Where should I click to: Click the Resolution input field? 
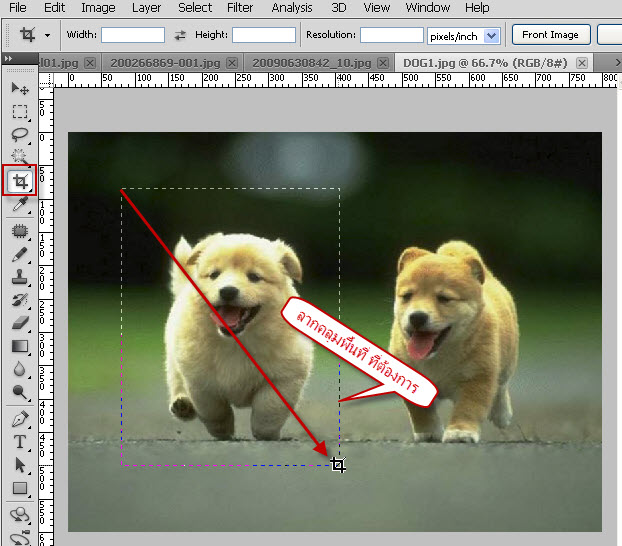click(x=392, y=35)
